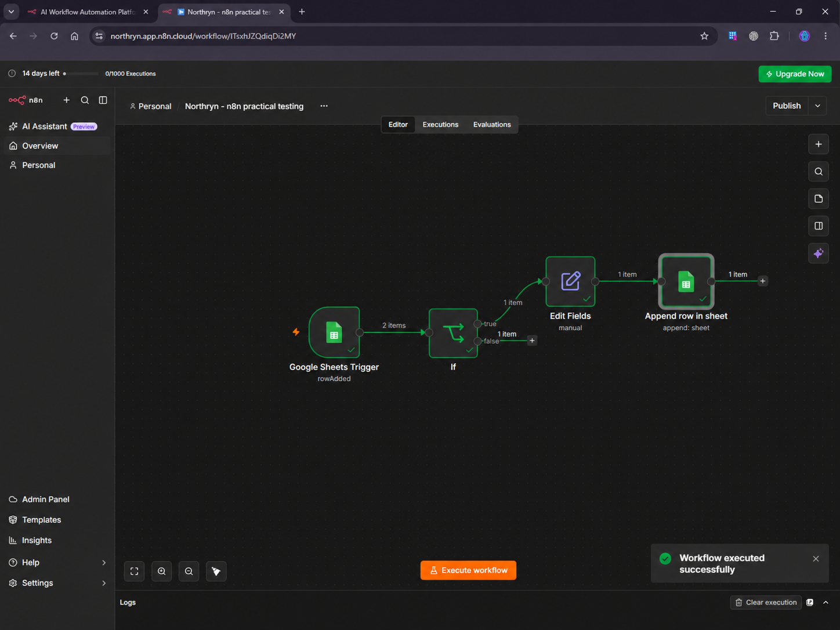
Task: Add node after If false output
Action: (532, 341)
